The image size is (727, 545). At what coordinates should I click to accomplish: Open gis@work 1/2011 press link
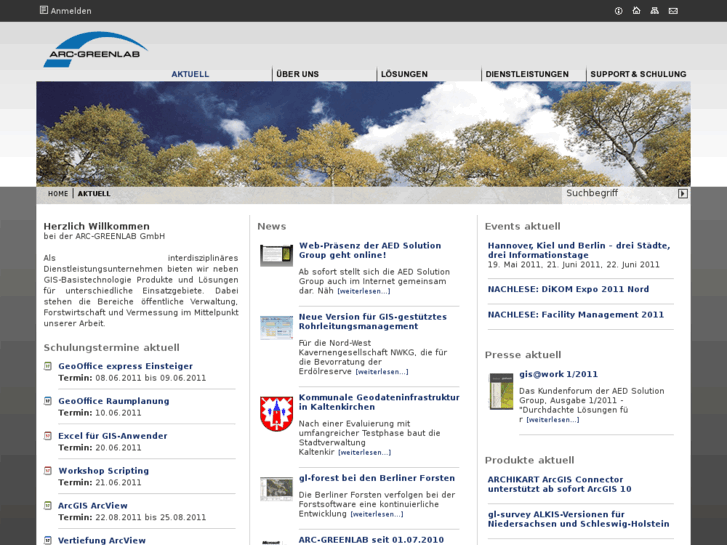pyautogui.click(x=558, y=374)
